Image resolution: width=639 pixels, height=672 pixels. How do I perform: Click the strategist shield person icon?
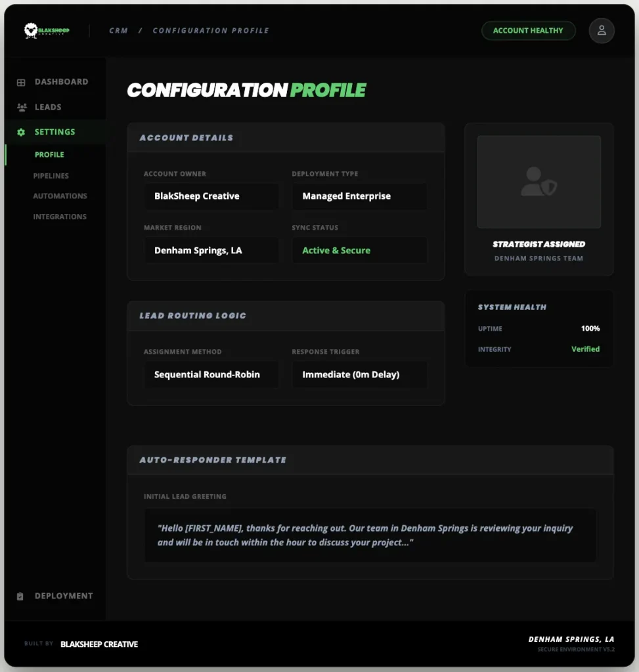pyautogui.click(x=539, y=182)
